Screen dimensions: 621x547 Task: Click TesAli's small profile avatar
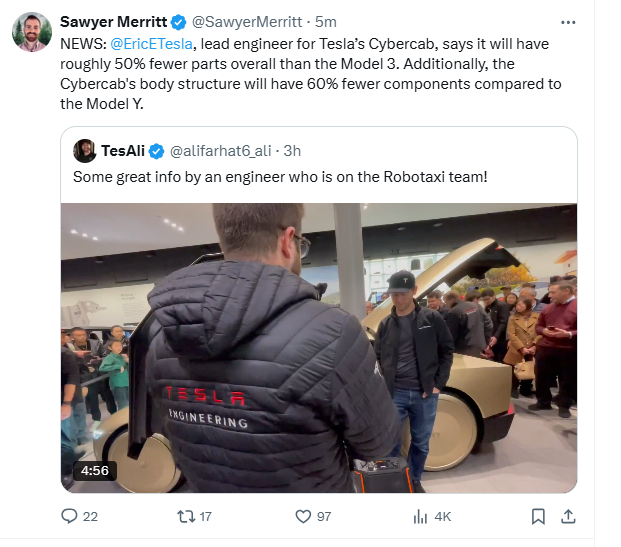(x=84, y=151)
